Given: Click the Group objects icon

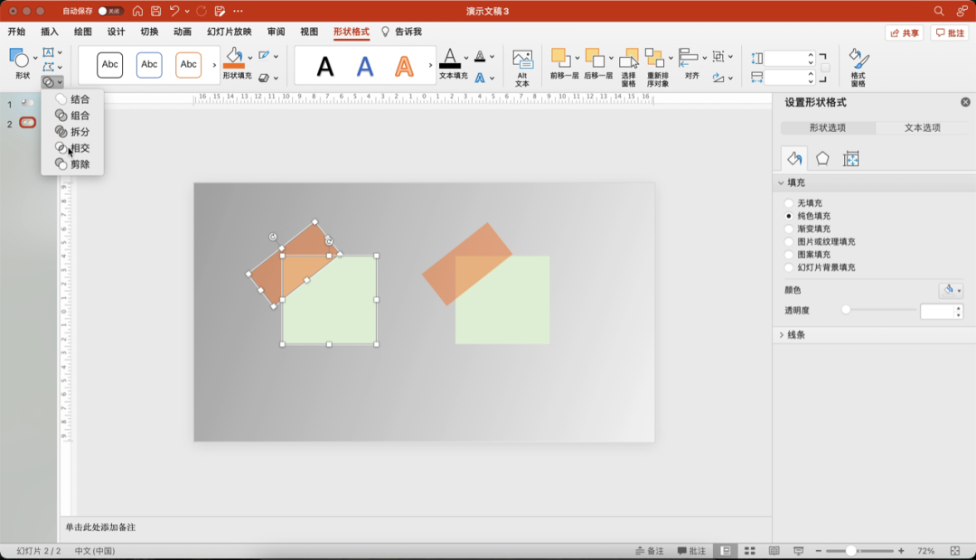Looking at the screenshot, I should pyautogui.click(x=718, y=57).
